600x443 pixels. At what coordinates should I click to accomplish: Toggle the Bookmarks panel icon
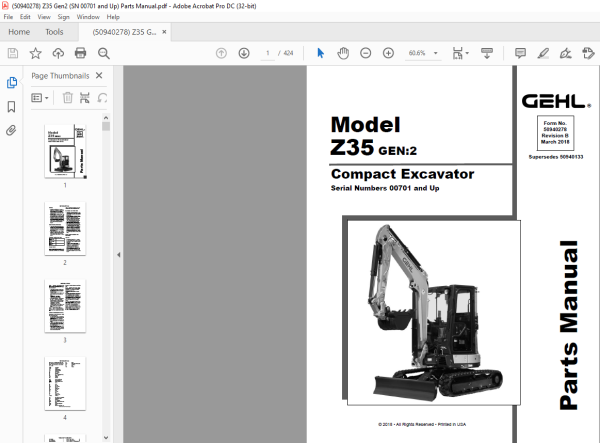11,106
